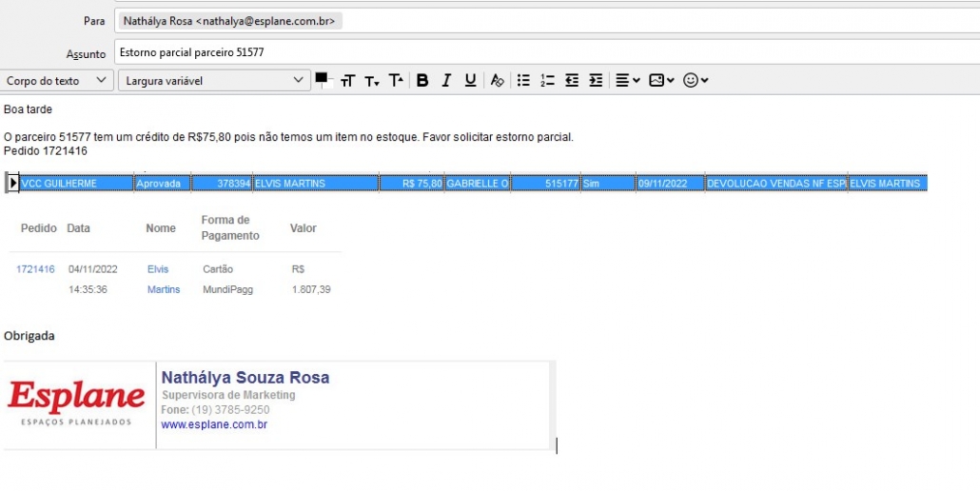This screenshot has width=980, height=491.
Task: Click the remove text formatting icon
Action: point(497,81)
